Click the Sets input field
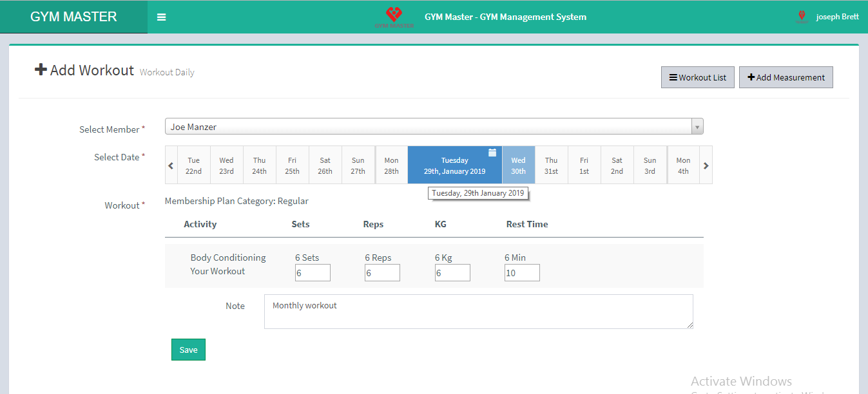Image resolution: width=868 pixels, height=394 pixels. click(313, 273)
